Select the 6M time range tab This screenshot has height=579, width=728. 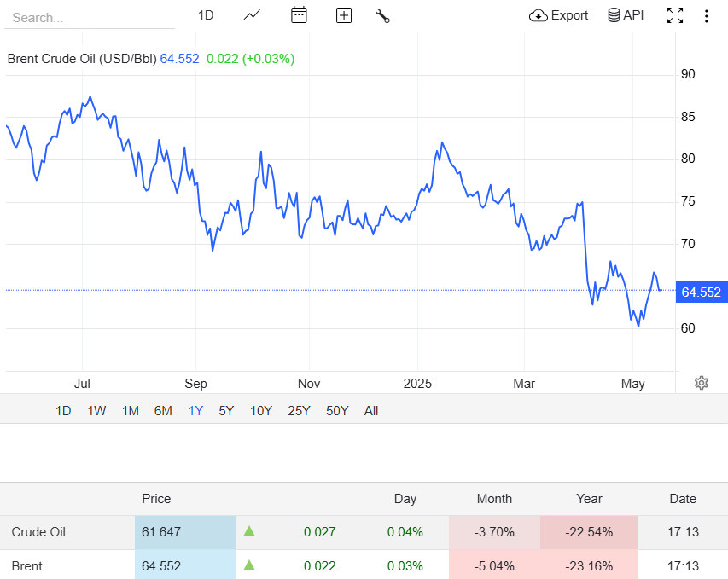tap(163, 411)
